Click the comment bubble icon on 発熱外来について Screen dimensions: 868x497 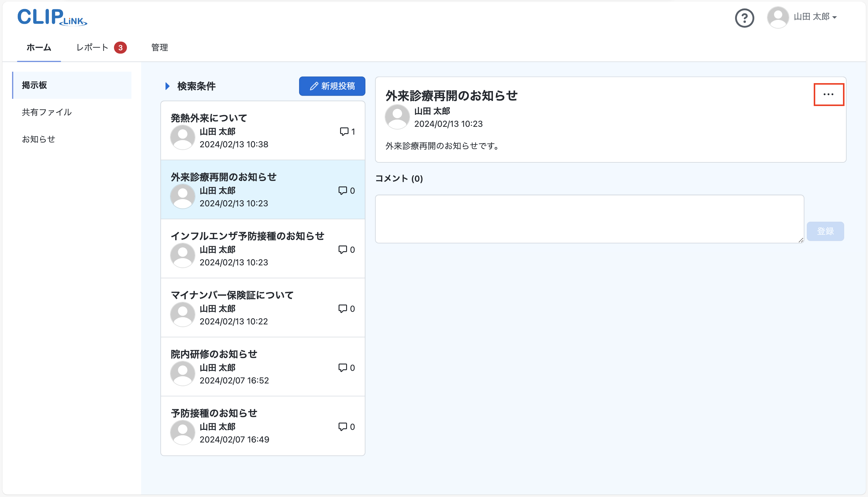pyautogui.click(x=344, y=131)
